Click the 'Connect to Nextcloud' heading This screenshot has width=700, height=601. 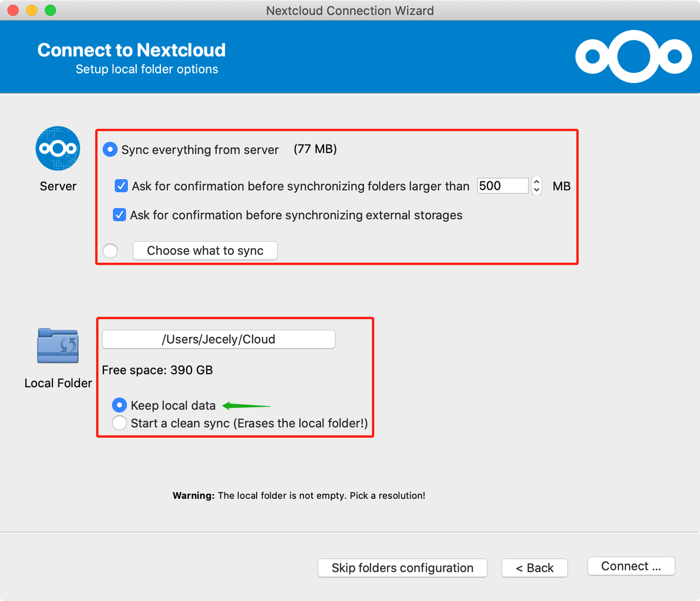coord(132,50)
